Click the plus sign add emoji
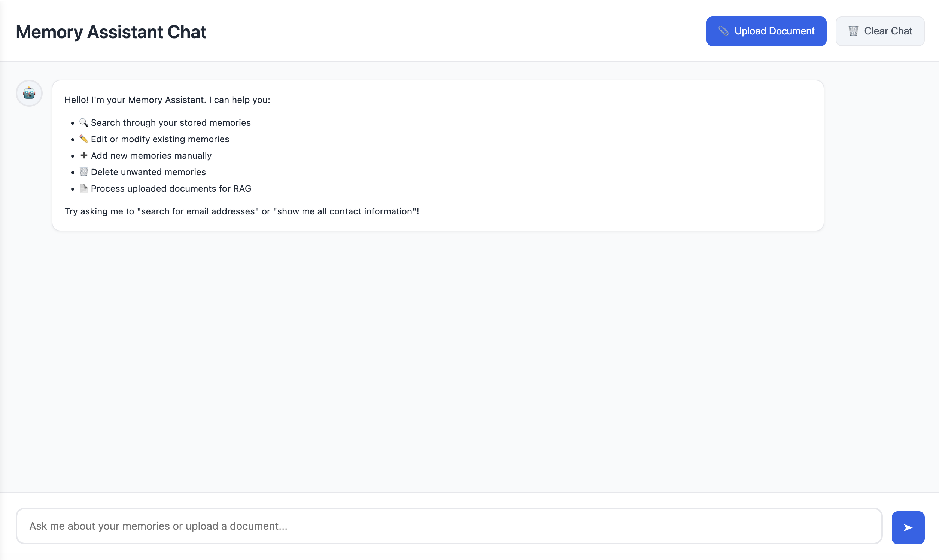Image resolution: width=939 pixels, height=560 pixels. 84,155
